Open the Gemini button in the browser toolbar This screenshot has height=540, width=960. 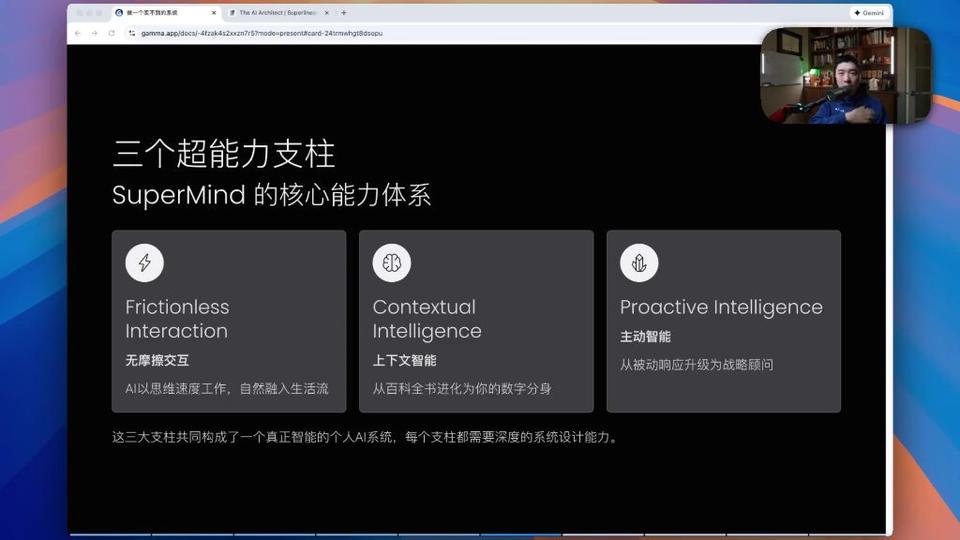tap(869, 12)
